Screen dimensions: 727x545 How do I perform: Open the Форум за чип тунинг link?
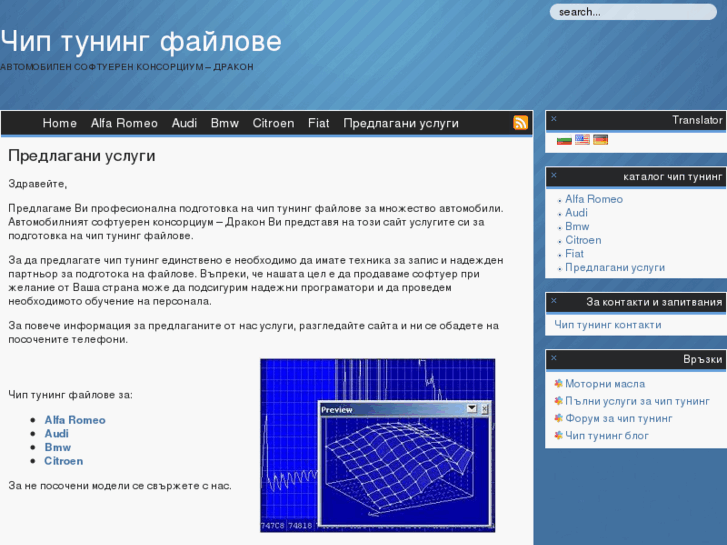619,418
